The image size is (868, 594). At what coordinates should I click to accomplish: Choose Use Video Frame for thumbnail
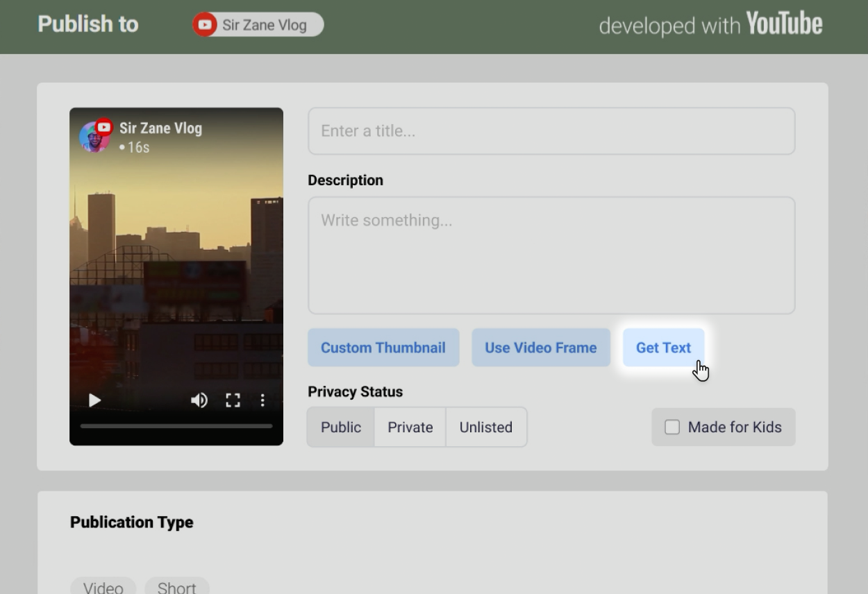click(540, 348)
